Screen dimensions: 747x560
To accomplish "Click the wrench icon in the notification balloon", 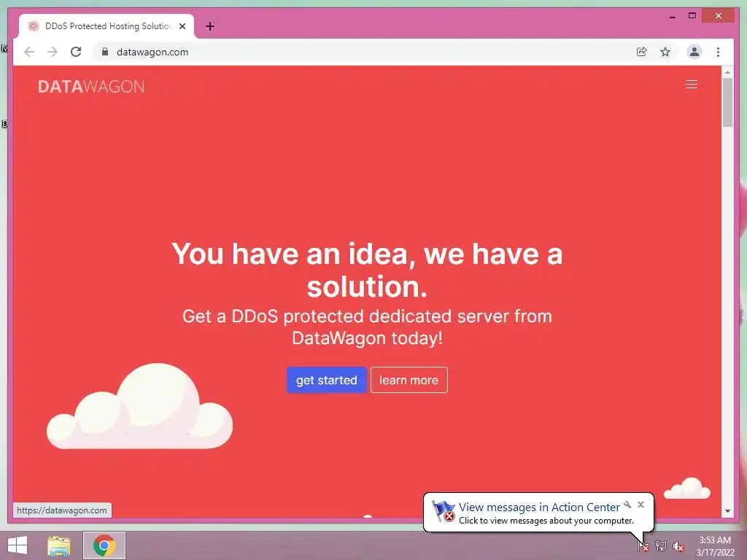I will click(x=627, y=505).
